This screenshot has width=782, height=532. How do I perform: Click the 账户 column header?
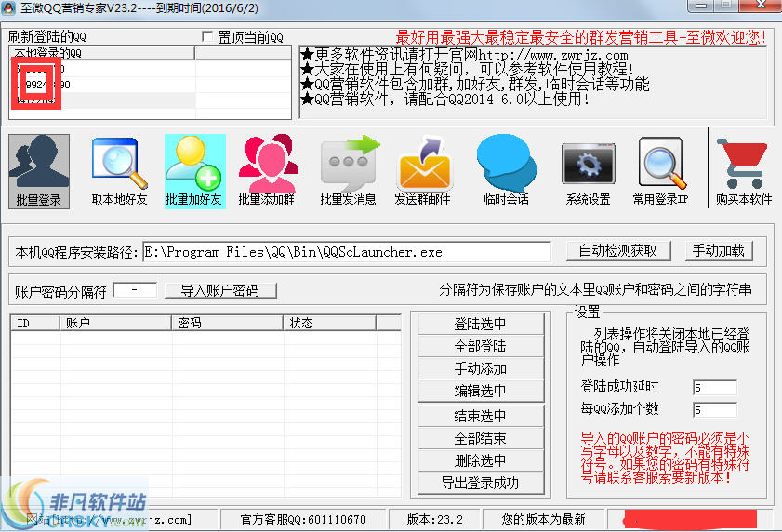pyautogui.click(x=116, y=323)
